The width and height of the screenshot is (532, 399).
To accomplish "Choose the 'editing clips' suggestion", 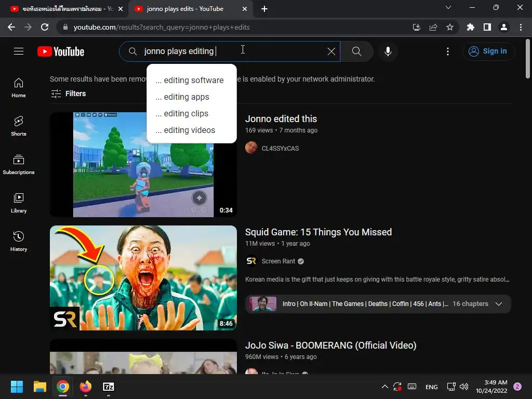I will [191, 114].
